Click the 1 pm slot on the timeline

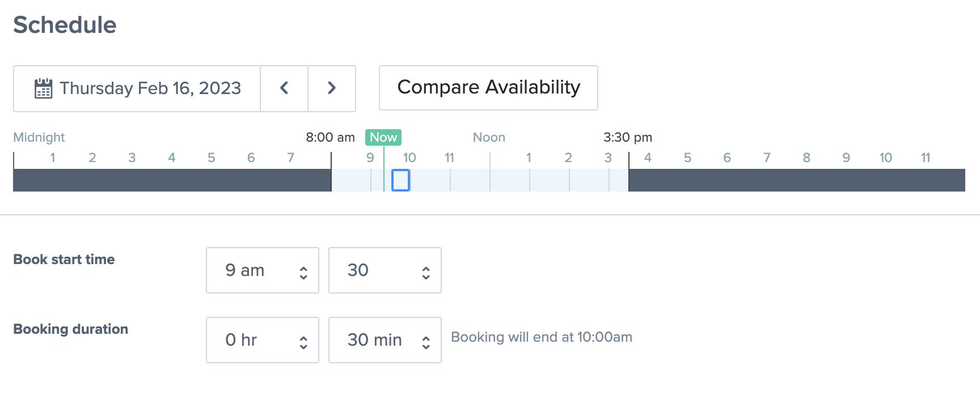550,180
